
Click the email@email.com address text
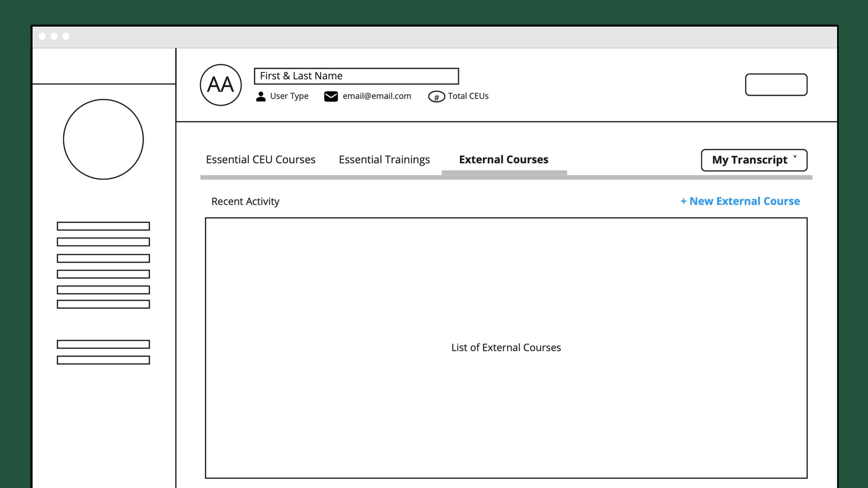377,96
